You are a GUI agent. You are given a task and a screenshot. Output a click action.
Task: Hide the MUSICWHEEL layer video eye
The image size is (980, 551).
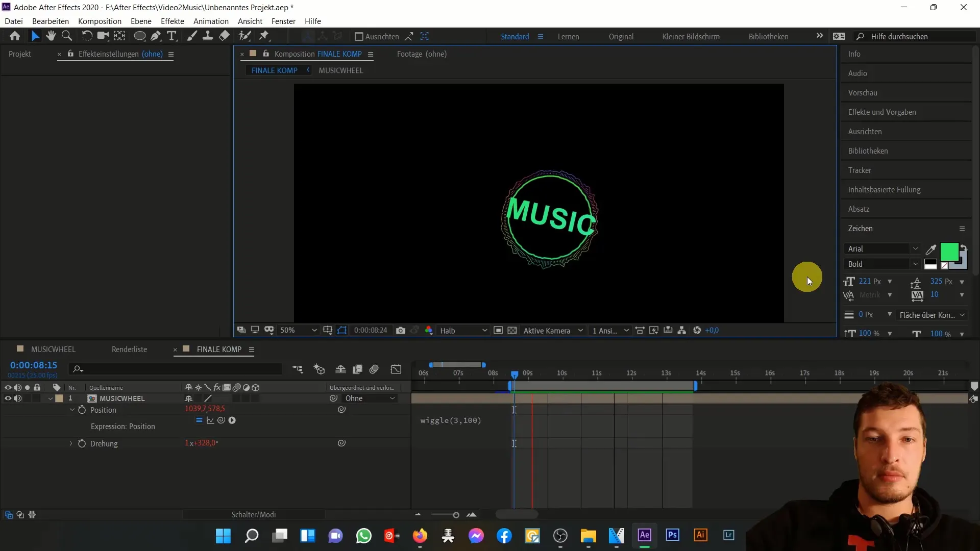(x=8, y=398)
